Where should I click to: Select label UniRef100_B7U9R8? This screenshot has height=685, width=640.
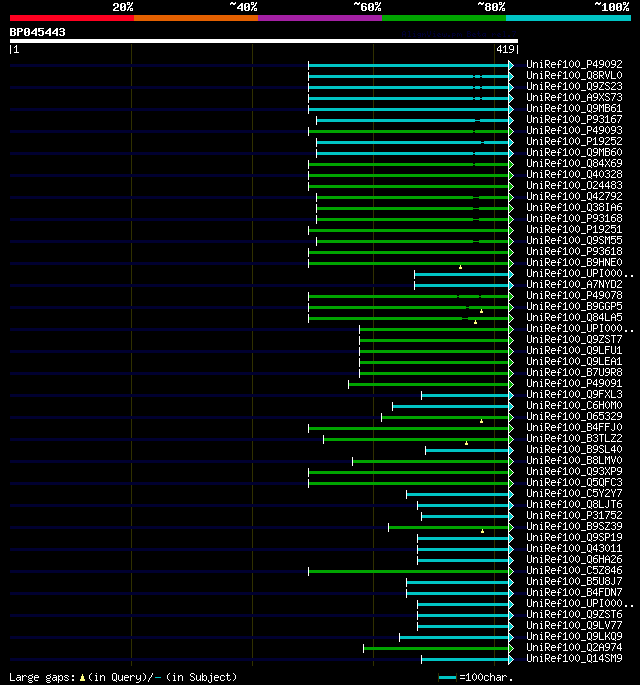tap(574, 372)
